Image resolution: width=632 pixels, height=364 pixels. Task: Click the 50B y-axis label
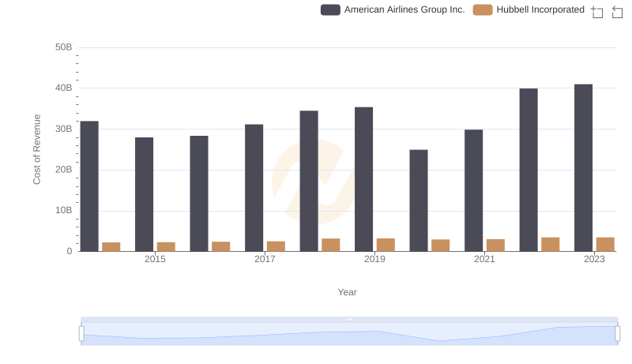(x=64, y=47)
